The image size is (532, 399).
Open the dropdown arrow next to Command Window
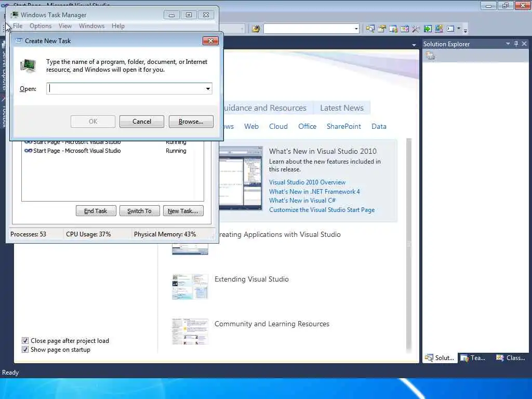pyautogui.click(x=459, y=29)
